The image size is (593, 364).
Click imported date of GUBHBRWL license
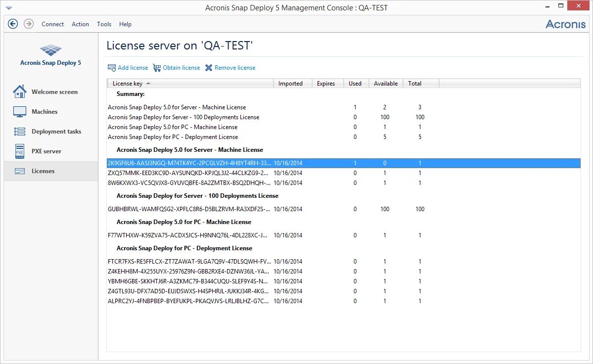click(288, 209)
